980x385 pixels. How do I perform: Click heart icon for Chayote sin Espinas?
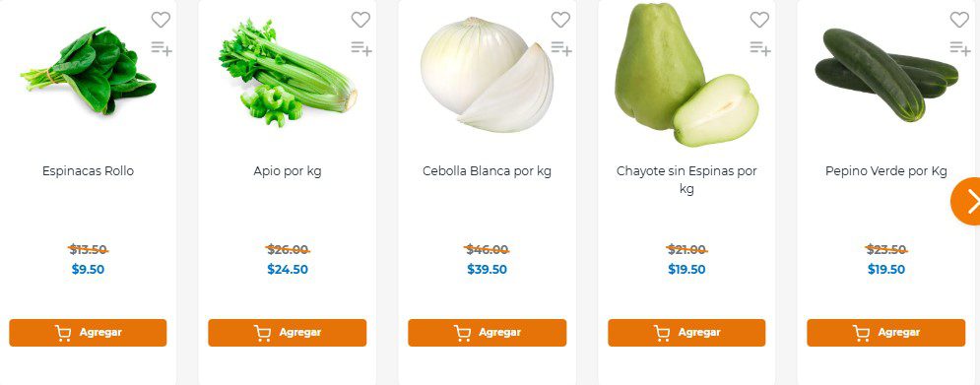pos(759,20)
